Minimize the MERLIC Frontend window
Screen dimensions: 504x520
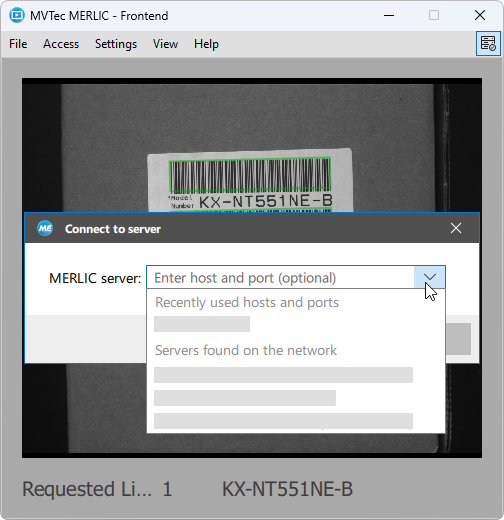[389, 15]
